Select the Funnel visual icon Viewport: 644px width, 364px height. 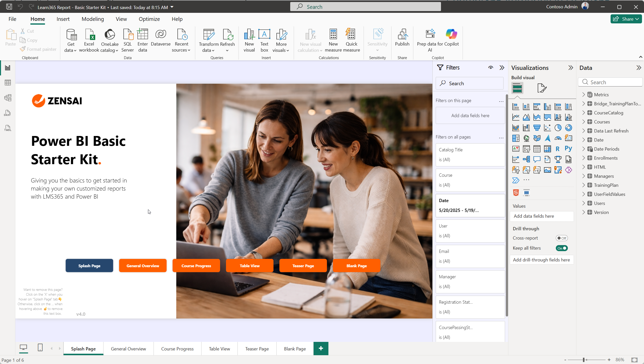click(537, 128)
